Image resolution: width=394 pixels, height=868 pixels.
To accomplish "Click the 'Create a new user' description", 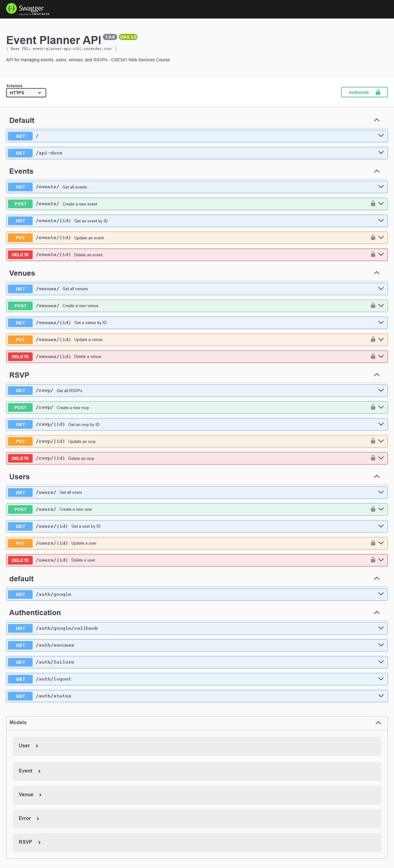I will 76,509.
